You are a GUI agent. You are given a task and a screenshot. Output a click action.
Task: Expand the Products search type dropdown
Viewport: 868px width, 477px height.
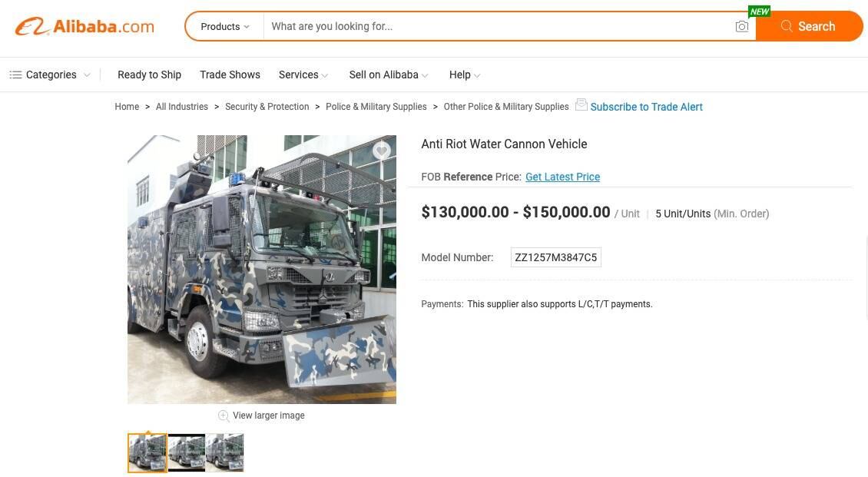(225, 27)
